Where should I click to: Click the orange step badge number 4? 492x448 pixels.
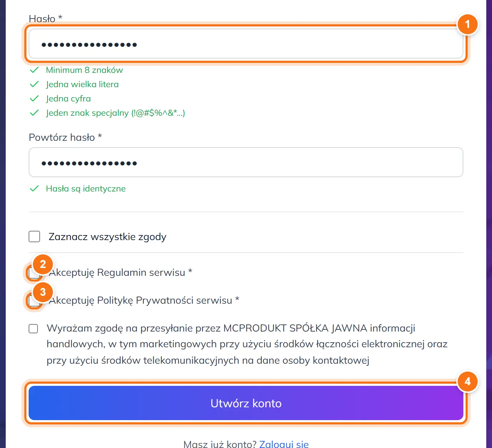467,382
